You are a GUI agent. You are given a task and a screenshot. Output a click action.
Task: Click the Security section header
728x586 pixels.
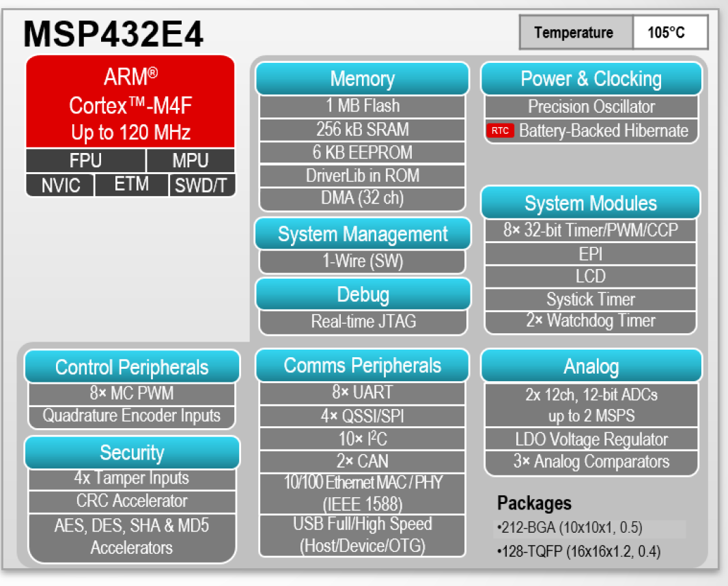(x=132, y=453)
